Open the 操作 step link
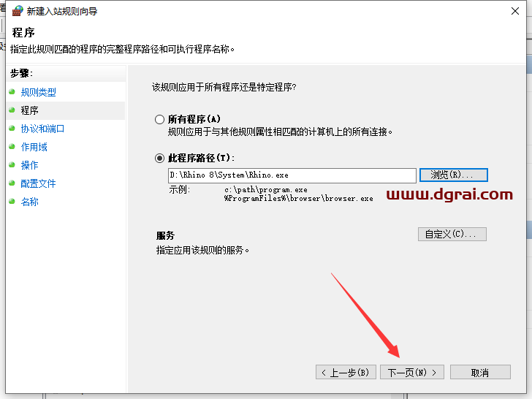Viewport: 532px width, 399px height. pos(29,165)
